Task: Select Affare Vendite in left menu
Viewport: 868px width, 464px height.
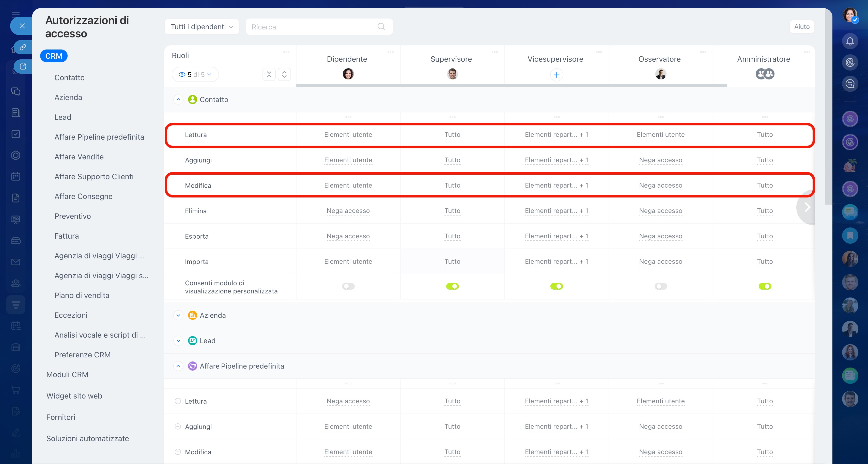Action: [79, 157]
